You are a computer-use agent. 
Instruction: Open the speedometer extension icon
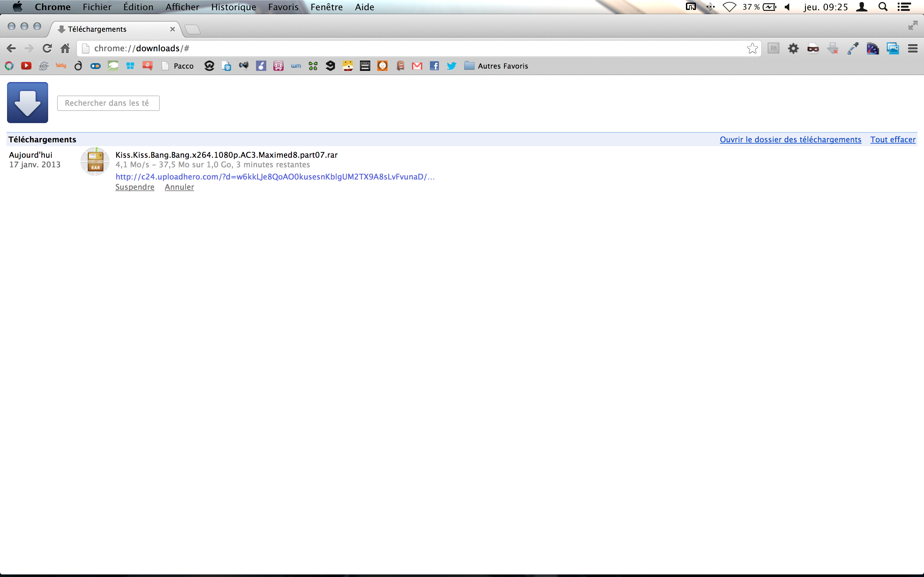coord(872,48)
